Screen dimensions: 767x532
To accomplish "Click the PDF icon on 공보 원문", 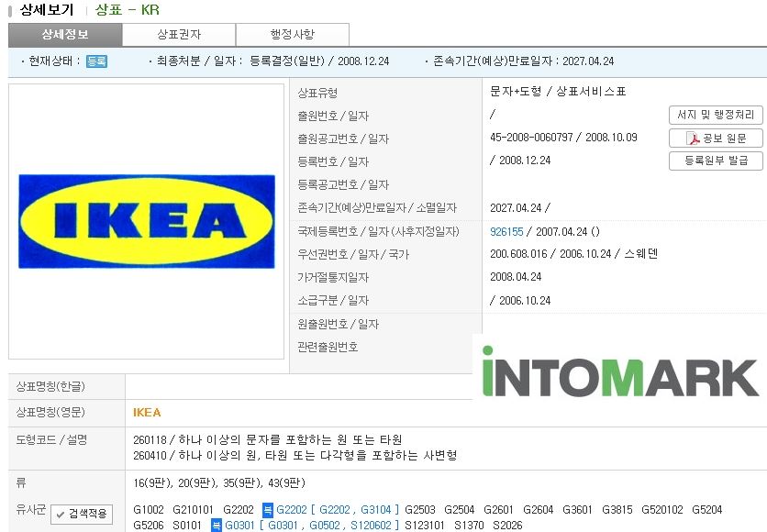I will pos(693,139).
